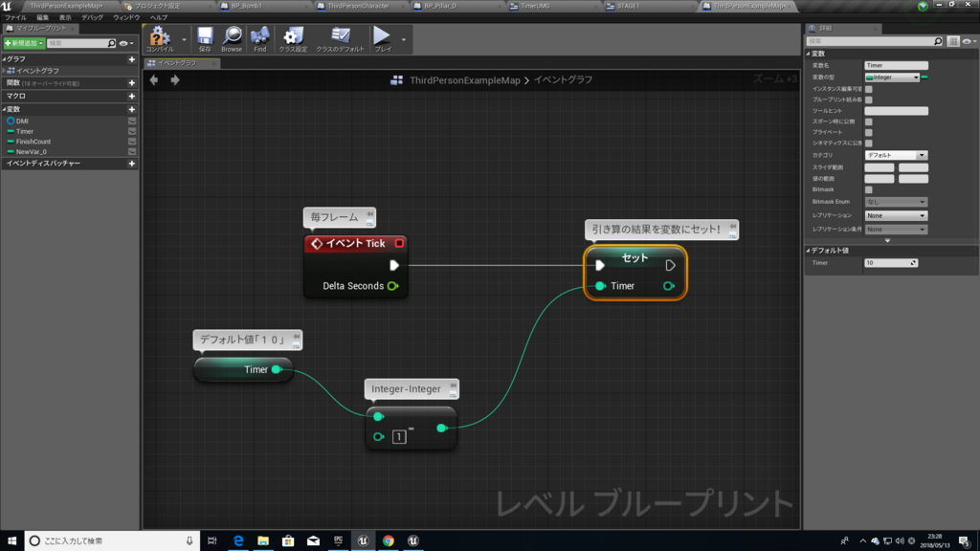Expand advanced variable properties arrow
Image resolution: width=980 pixels, height=551 pixels.
click(887, 240)
